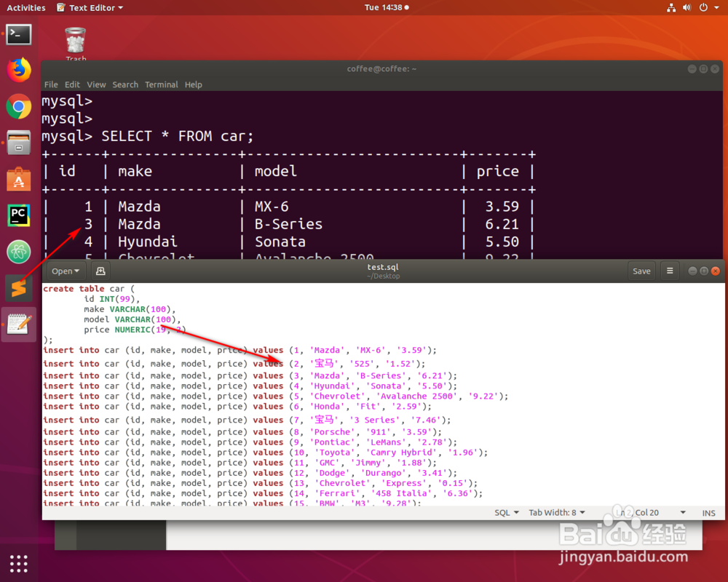Open terminal Search menu
Viewport: 728px width, 582px height.
pos(125,84)
